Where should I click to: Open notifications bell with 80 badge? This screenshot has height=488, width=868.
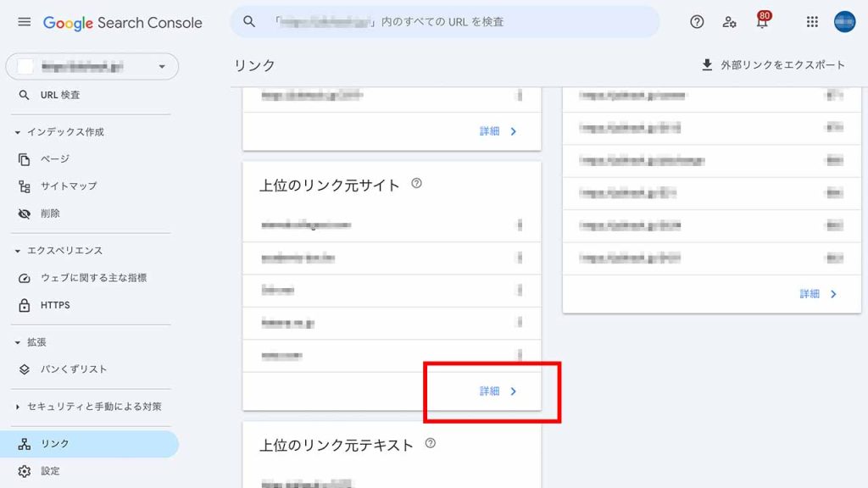point(763,20)
